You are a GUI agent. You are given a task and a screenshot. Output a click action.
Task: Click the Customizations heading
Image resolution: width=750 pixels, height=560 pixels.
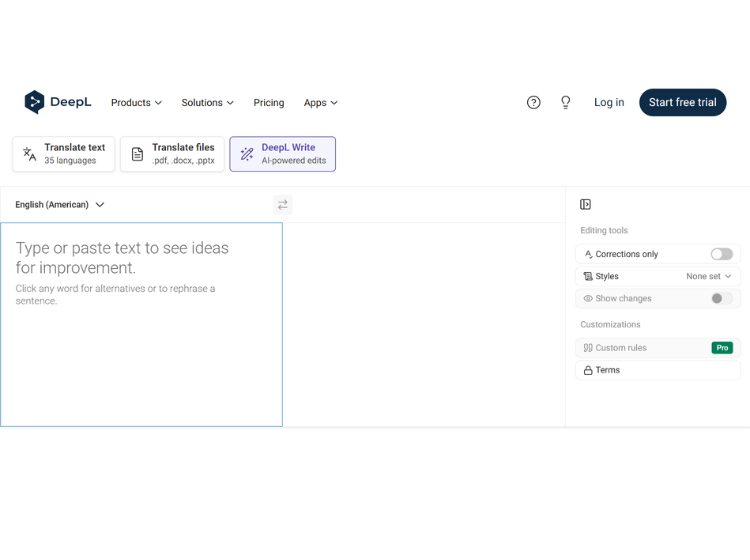610,325
